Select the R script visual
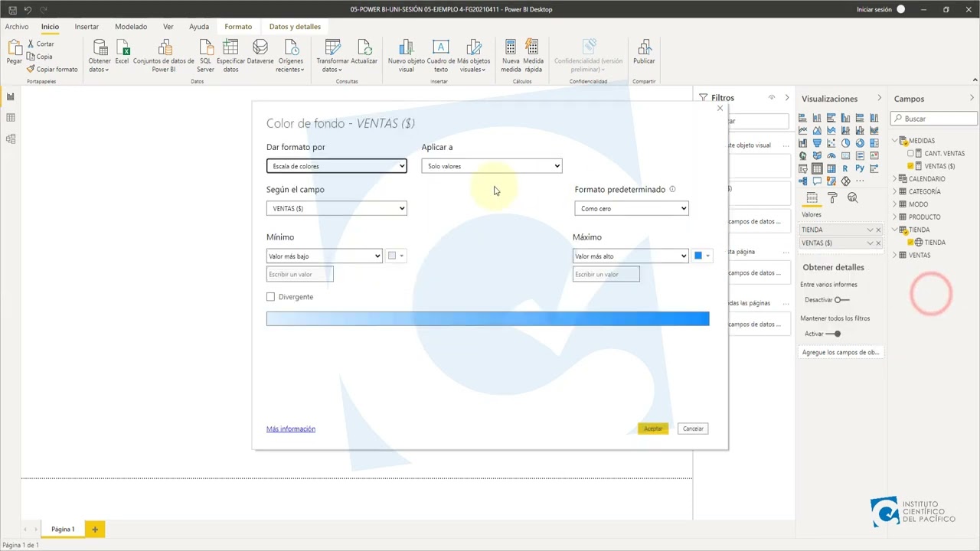 click(845, 168)
